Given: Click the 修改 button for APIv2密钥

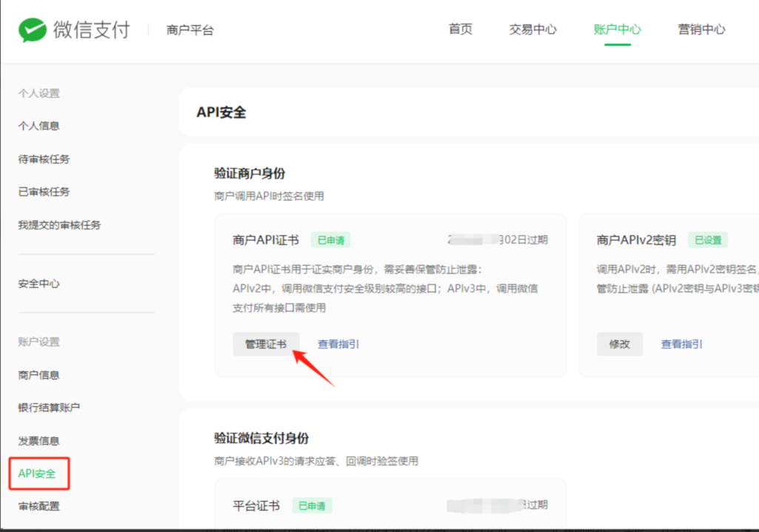Looking at the screenshot, I should (620, 344).
